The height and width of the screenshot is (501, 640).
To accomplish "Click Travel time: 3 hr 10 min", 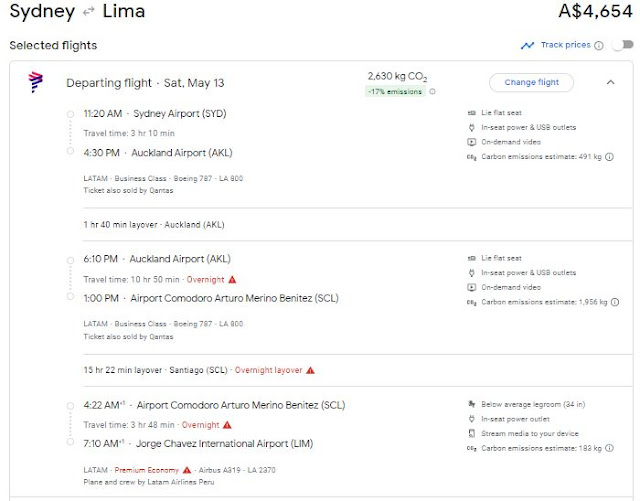I will 129,133.
